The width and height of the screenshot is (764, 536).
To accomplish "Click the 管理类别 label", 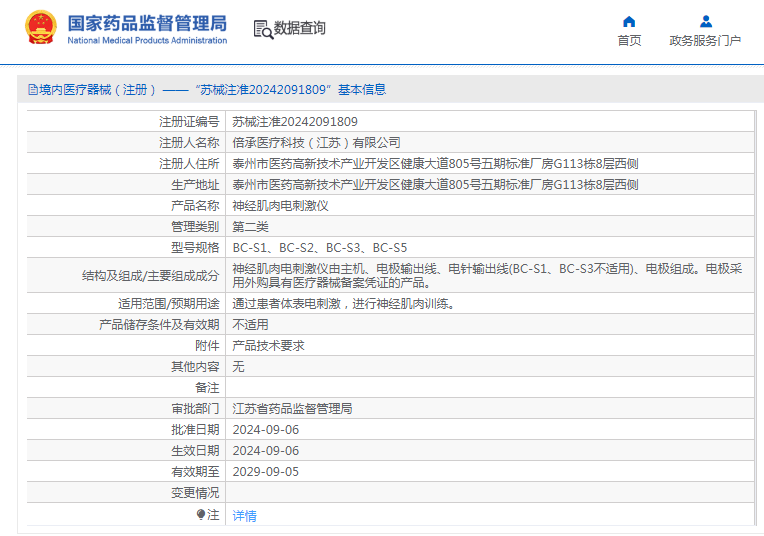I will pyautogui.click(x=195, y=227).
